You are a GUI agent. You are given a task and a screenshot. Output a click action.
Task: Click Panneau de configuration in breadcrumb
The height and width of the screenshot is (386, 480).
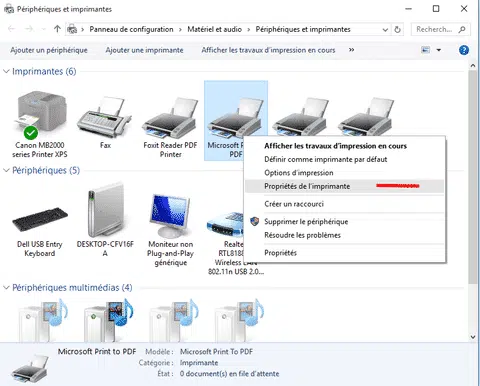[x=131, y=29]
